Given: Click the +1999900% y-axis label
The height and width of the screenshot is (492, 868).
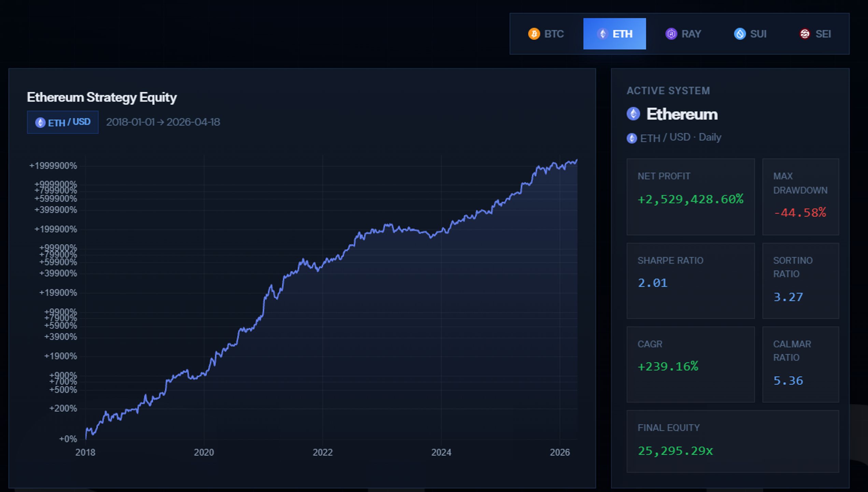Looking at the screenshot, I should (x=53, y=166).
